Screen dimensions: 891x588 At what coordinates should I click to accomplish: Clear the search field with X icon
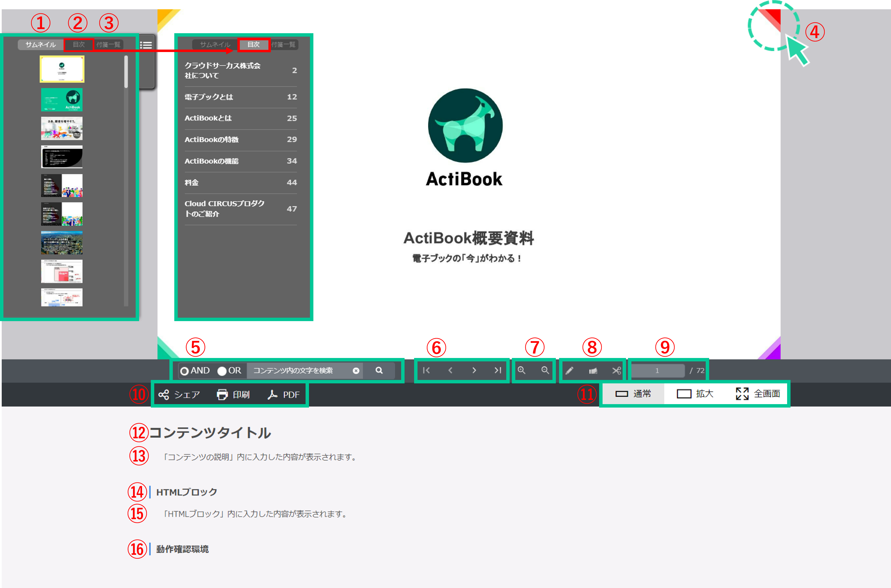356,371
